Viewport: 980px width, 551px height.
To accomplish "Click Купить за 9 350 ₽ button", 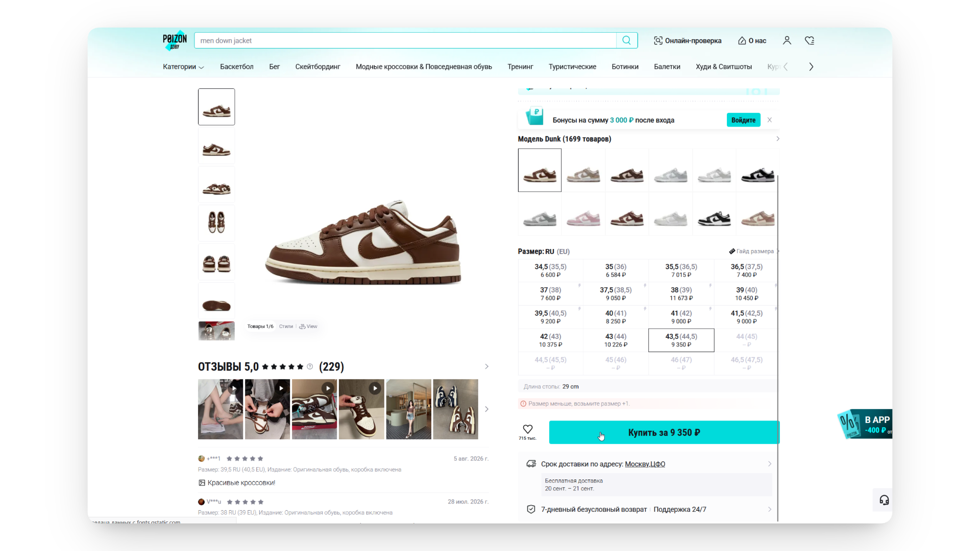I will [x=664, y=432].
